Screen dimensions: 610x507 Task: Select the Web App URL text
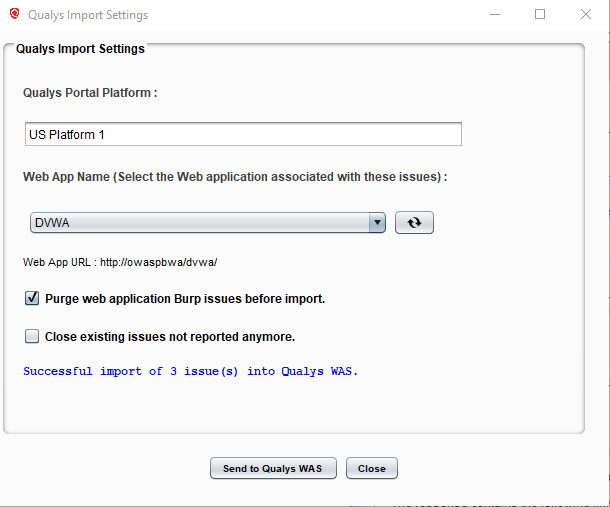(x=120, y=262)
